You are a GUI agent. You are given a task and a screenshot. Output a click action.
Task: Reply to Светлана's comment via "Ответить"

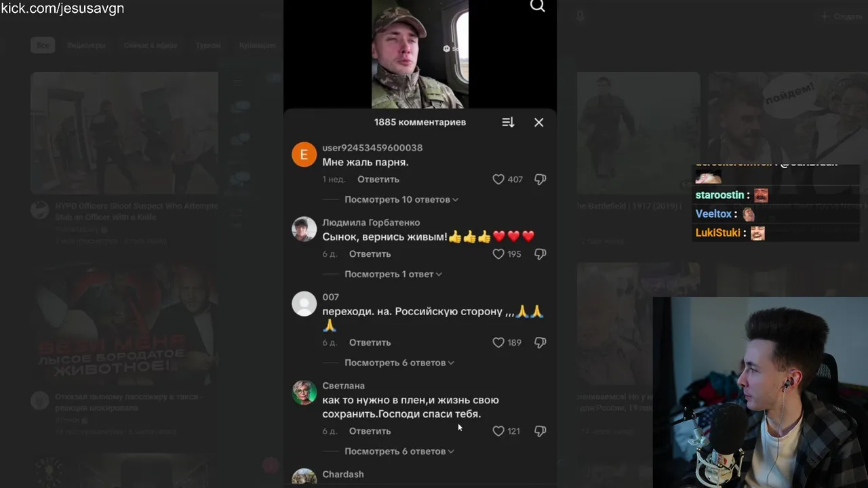(370, 431)
